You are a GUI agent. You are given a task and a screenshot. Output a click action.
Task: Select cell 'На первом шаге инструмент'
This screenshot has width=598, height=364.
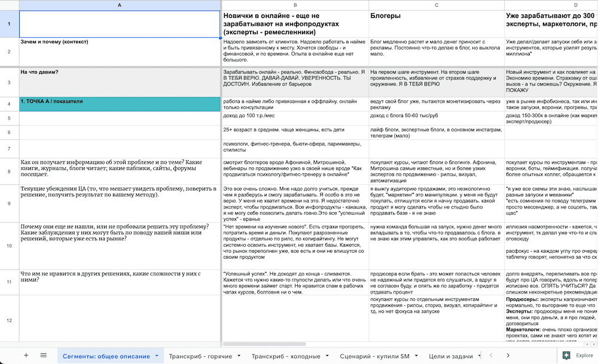[x=437, y=82]
